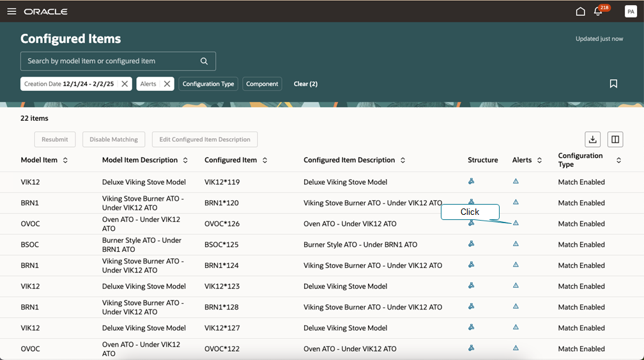Open the Component filter
The image size is (644, 360).
click(262, 84)
